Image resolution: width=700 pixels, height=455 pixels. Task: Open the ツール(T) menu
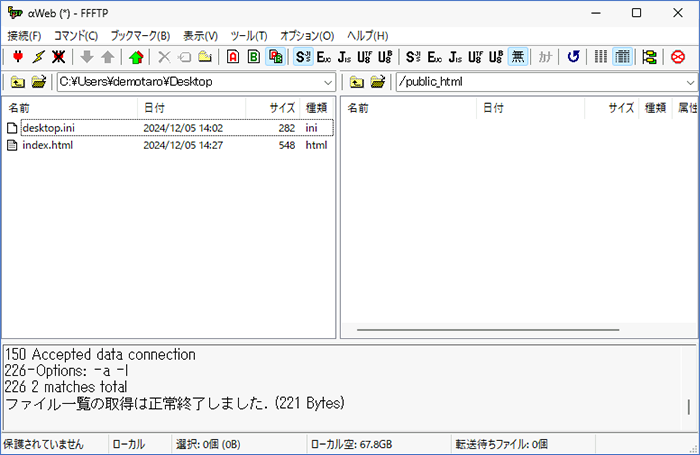(x=249, y=35)
